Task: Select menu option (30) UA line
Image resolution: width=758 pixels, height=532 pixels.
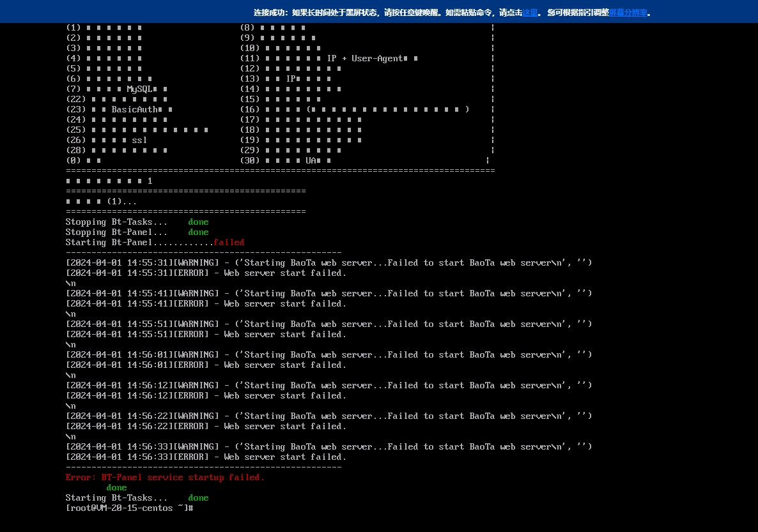Action: click(286, 160)
